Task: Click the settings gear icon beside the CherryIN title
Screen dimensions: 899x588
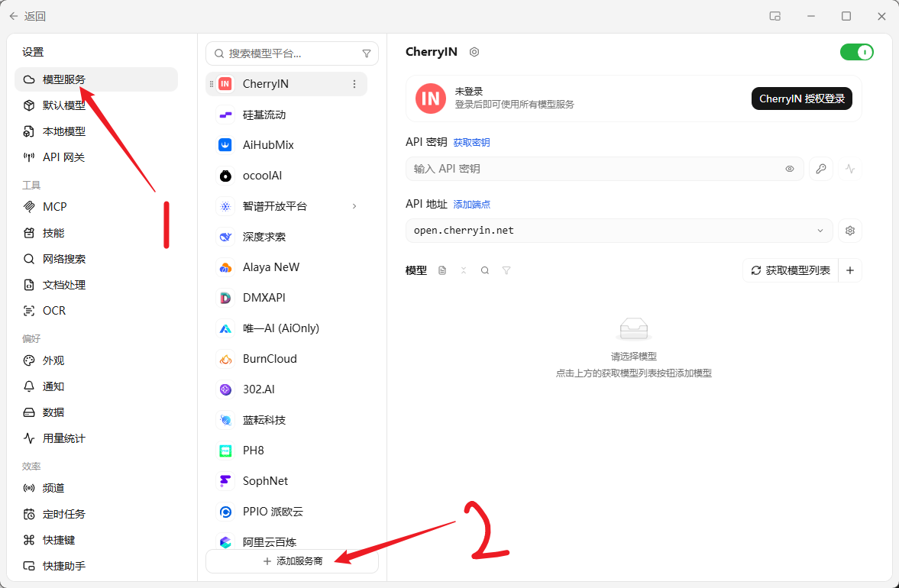Action: [x=474, y=52]
